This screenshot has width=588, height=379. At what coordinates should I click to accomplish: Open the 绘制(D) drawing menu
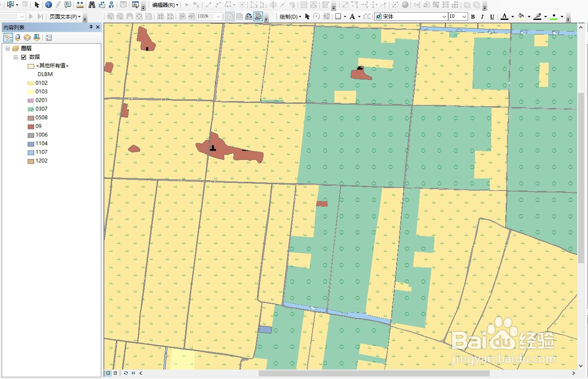[290, 16]
